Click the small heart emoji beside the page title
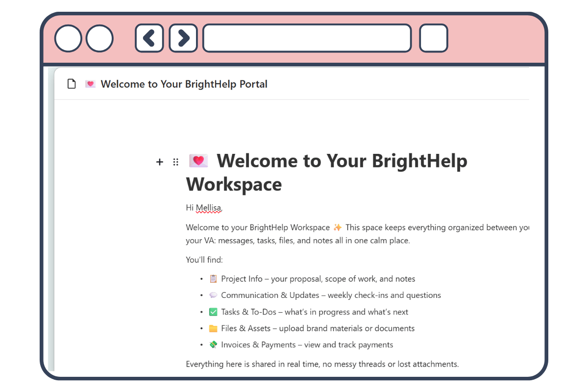Image resolution: width=588 pixels, height=392 pixels. 90,84
